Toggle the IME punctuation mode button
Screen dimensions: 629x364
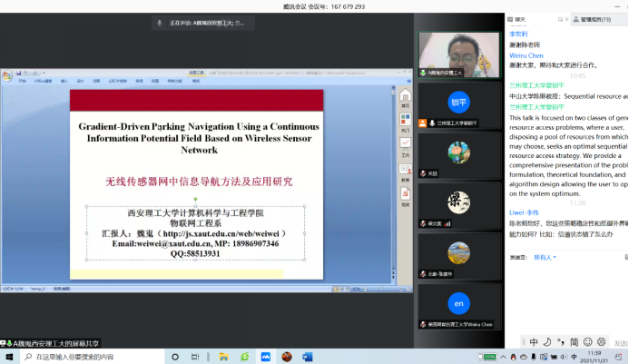[561, 342]
